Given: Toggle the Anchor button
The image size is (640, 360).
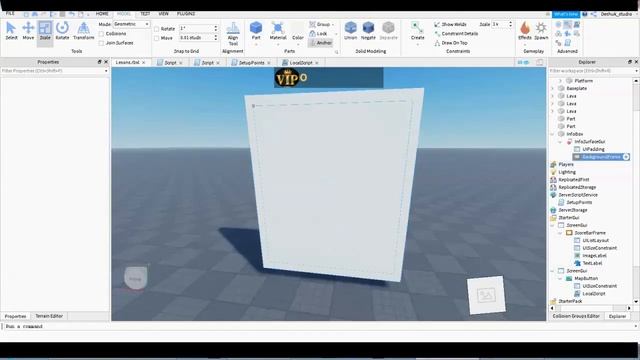Looking at the screenshot, I should (x=320, y=43).
